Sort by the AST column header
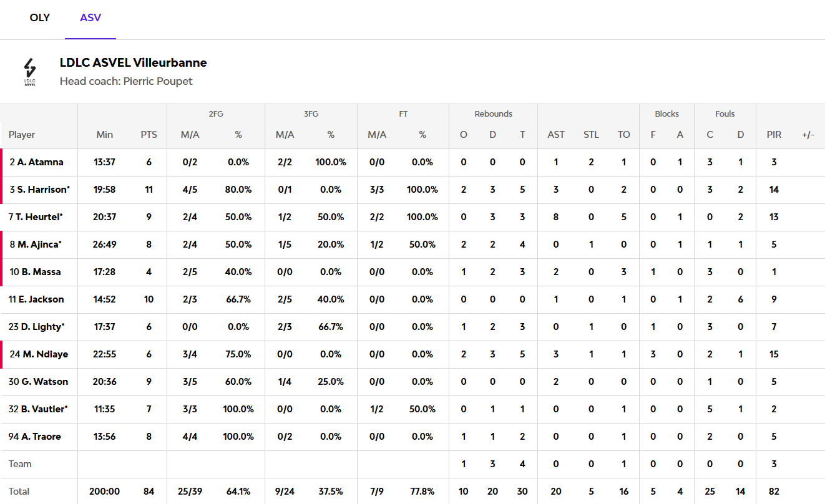The height and width of the screenshot is (504, 825). point(556,135)
